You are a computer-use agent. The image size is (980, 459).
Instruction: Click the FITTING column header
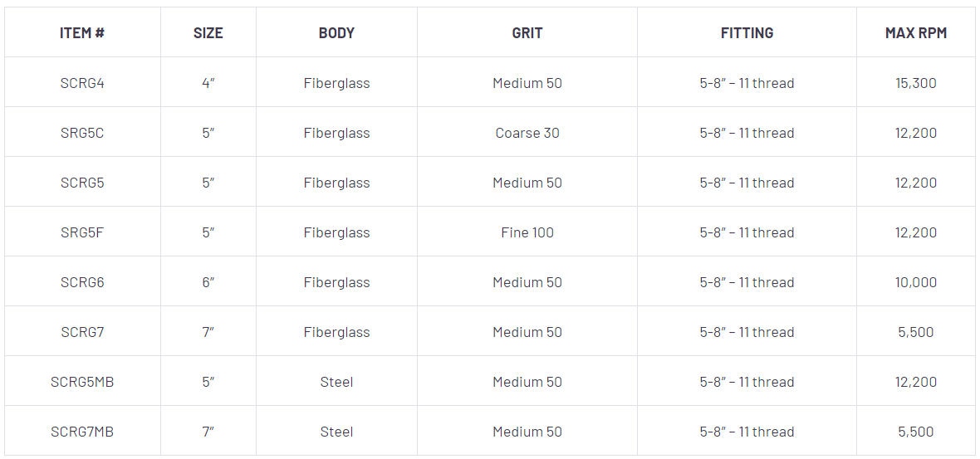pos(747,33)
